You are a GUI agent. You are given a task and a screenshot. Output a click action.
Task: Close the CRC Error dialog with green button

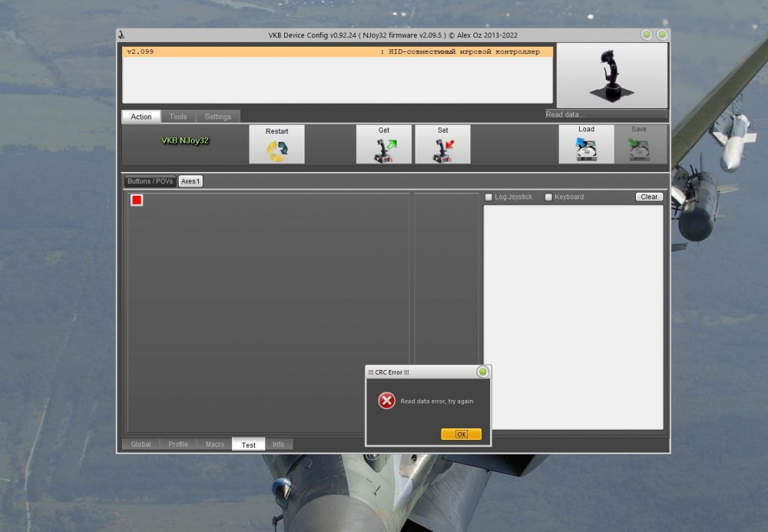pos(482,372)
